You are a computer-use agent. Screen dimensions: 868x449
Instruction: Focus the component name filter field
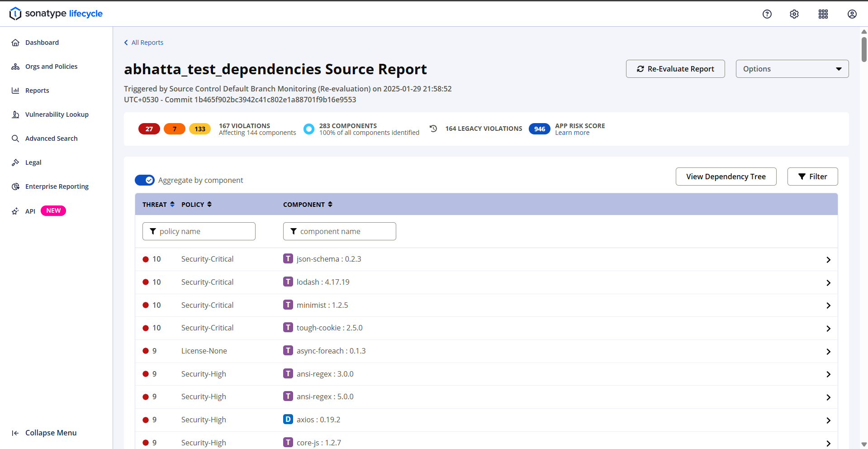340,231
